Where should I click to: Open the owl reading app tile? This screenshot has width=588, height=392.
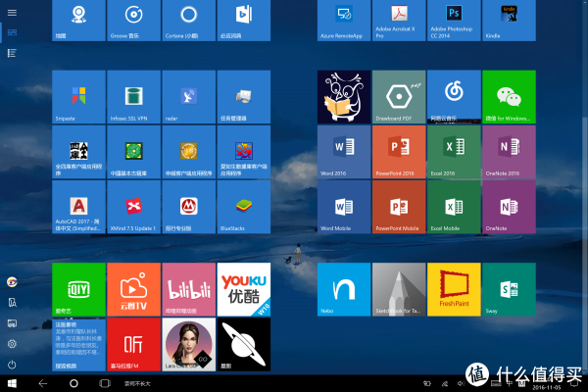point(344,97)
